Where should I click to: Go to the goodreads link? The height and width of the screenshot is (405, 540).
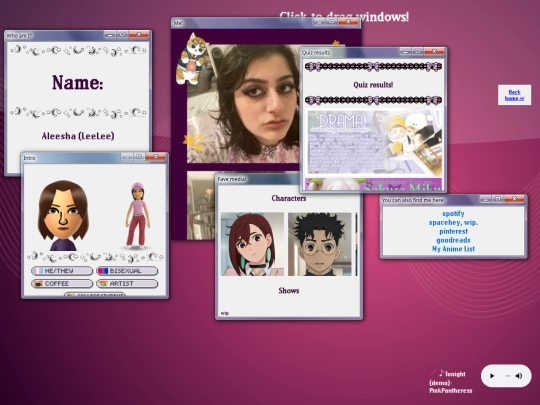coord(453,240)
